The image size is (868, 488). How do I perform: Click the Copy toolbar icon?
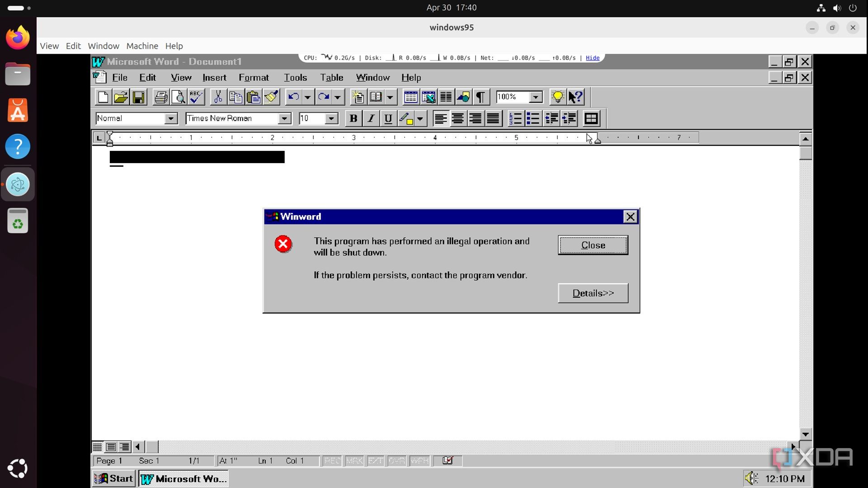click(236, 97)
